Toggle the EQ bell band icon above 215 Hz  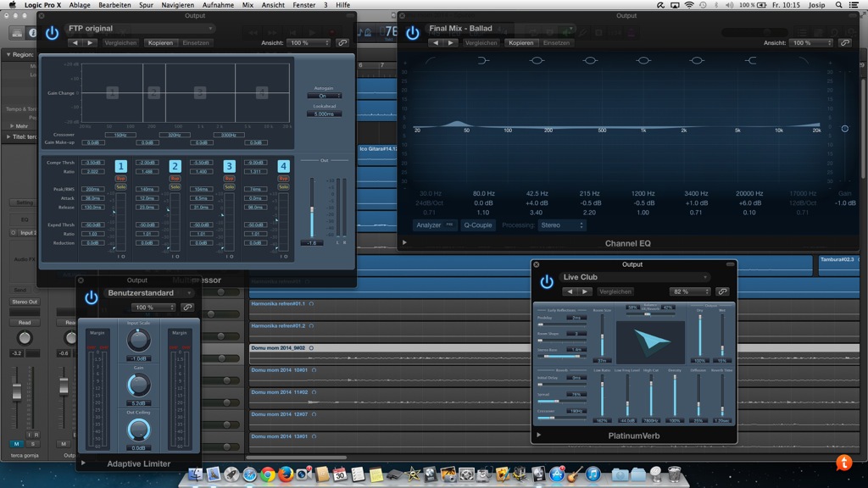pos(590,60)
